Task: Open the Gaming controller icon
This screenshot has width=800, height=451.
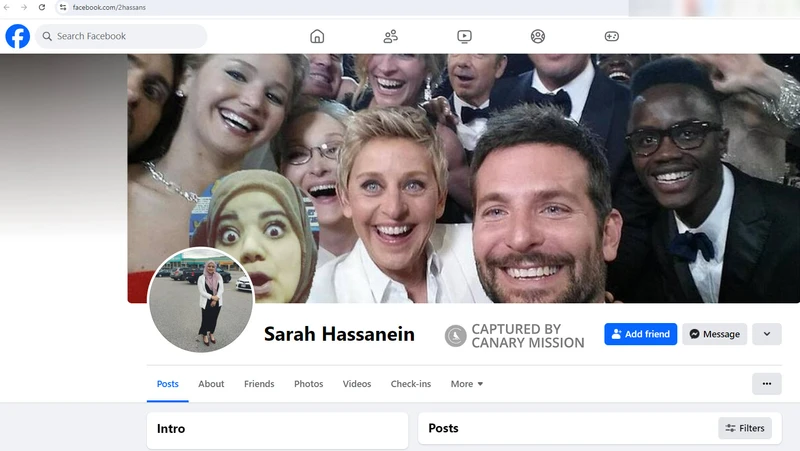Action: coord(612,36)
